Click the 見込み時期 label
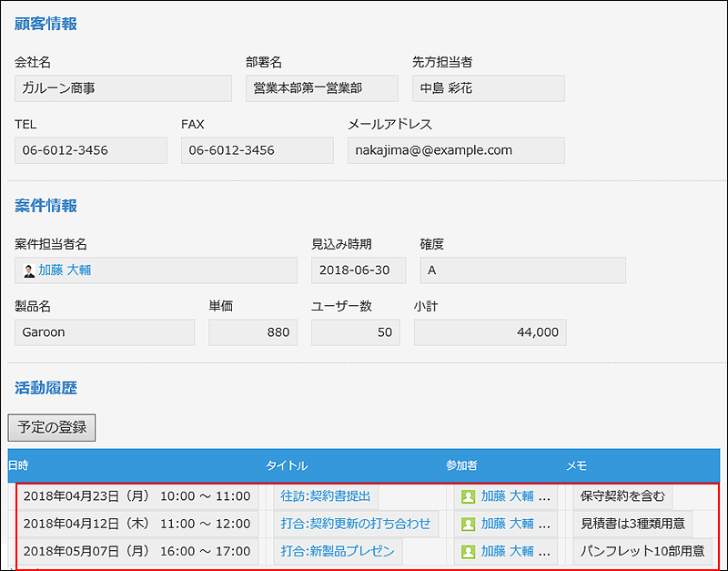Screen dimensions: 728x571 tap(341, 244)
